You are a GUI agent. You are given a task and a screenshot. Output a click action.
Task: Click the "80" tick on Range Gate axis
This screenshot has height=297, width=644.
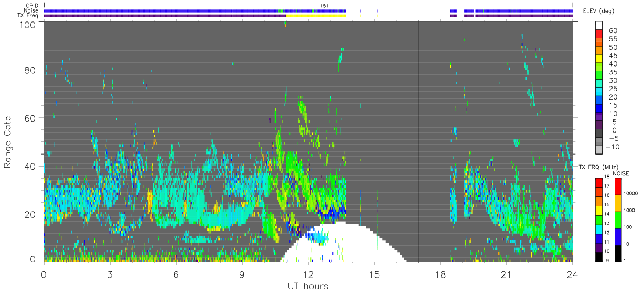tap(30, 70)
